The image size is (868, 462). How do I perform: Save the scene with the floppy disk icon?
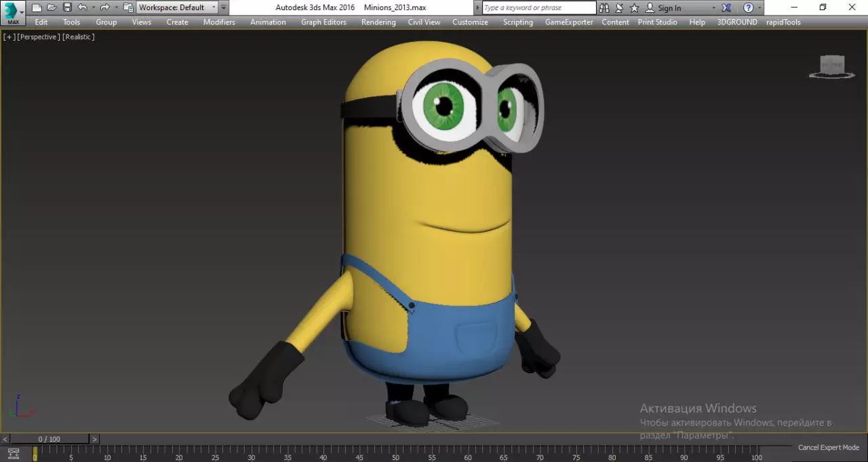point(67,7)
